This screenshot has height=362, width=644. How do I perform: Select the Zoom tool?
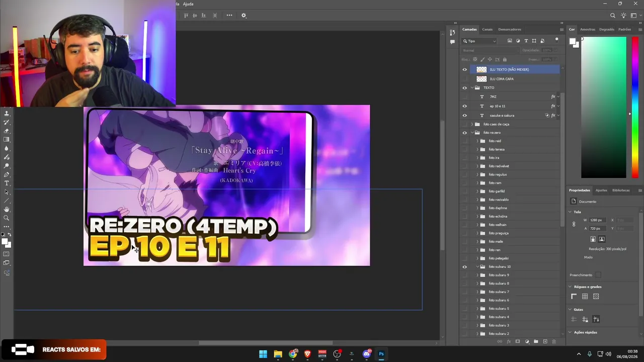(7, 218)
